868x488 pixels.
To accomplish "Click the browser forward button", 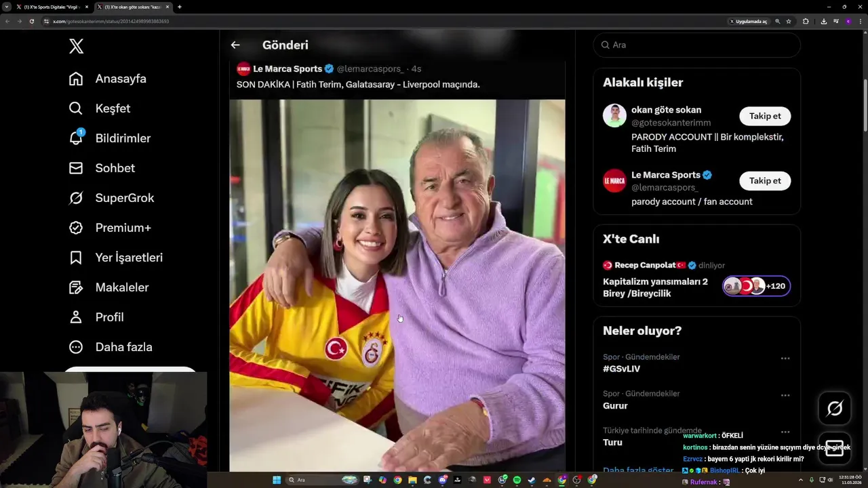I will [19, 21].
